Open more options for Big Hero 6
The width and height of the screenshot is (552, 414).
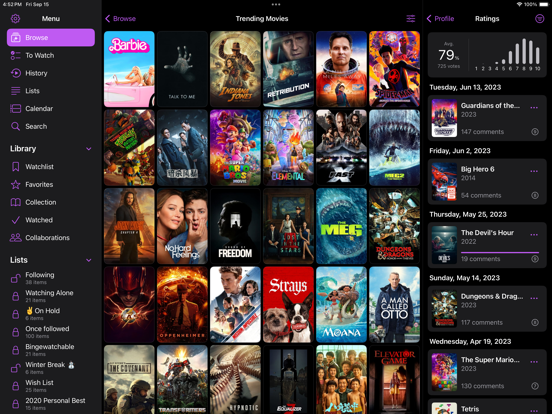point(534,171)
